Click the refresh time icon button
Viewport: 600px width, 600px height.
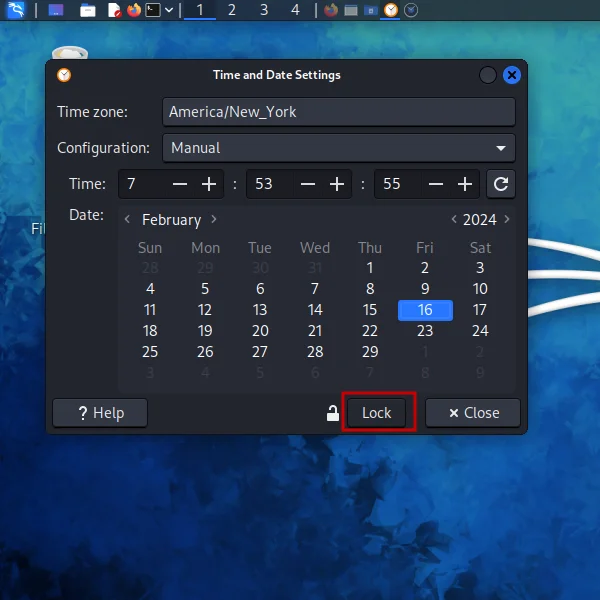(501, 184)
